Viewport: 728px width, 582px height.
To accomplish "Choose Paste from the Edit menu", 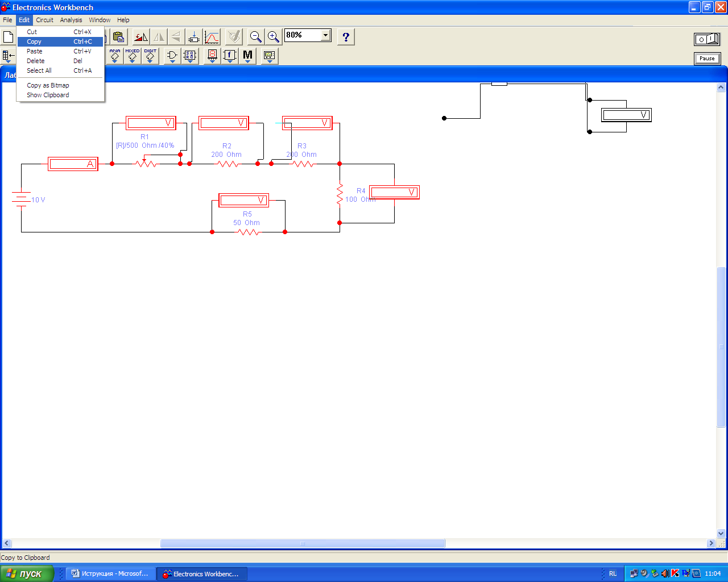I will (60, 51).
